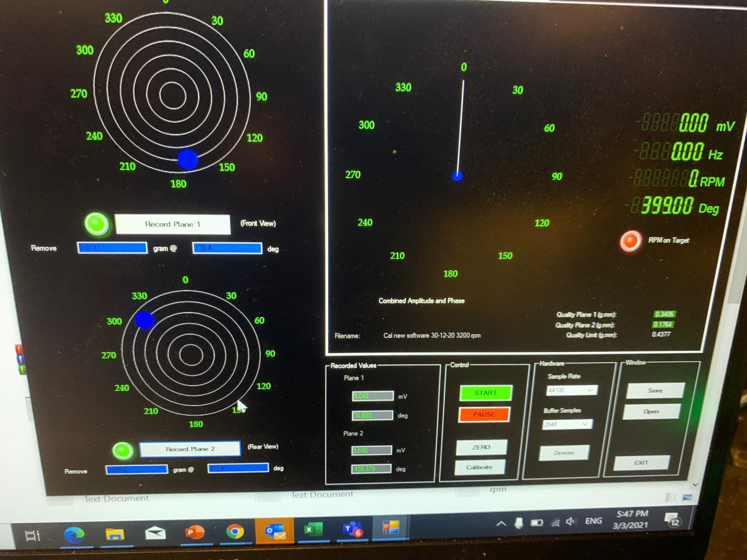Screen dimensions: 747x560
Task: Click Plane 1 recorded mV field 3.048
Action: point(373,396)
